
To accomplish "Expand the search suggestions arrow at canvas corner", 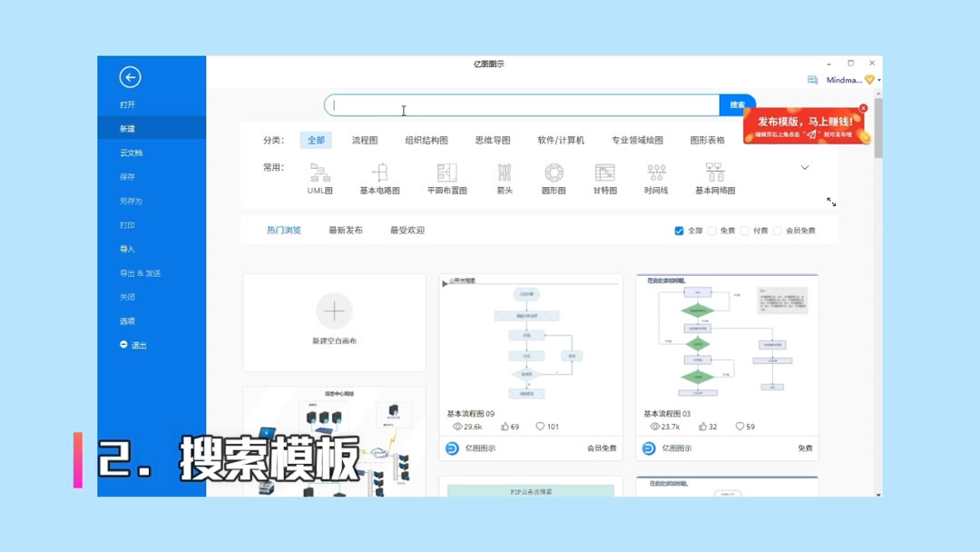I will (832, 203).
